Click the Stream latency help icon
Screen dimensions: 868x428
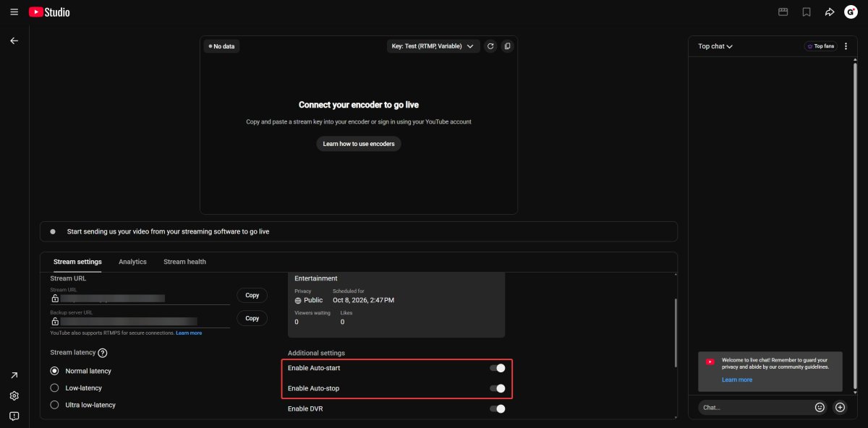pyautogui.click(x=103, y=353)
